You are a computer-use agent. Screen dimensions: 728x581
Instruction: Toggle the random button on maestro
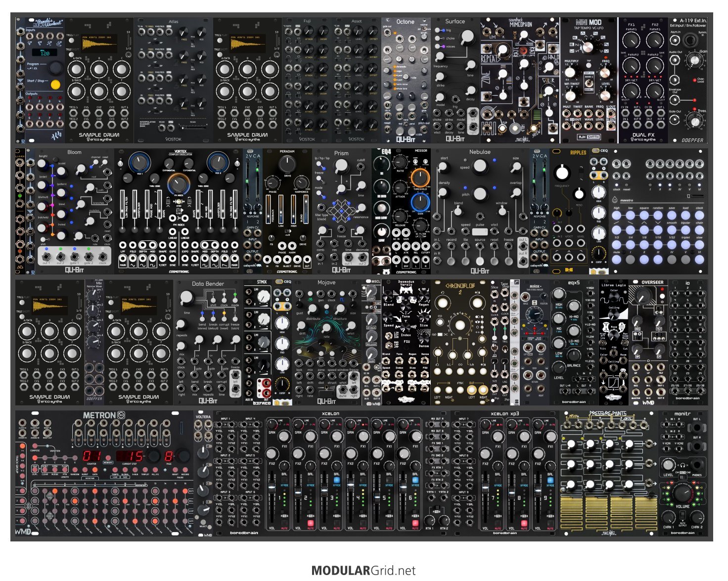658,216
